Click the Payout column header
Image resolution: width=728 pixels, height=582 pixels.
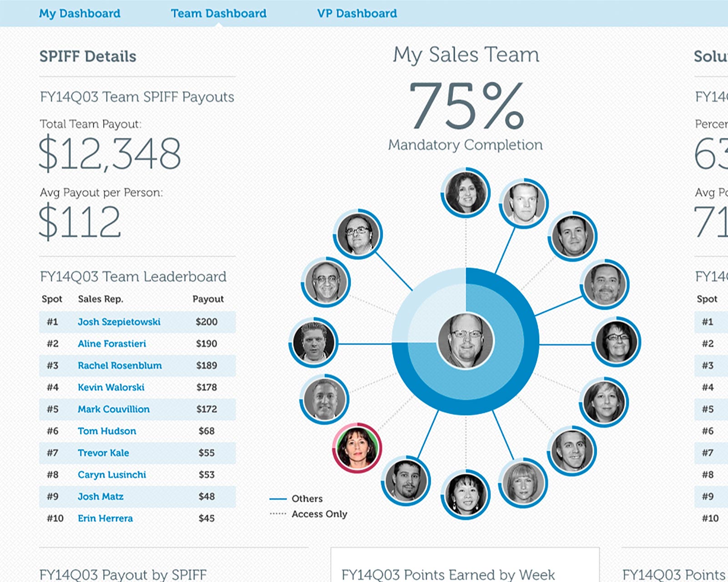[x=208, y=299]
